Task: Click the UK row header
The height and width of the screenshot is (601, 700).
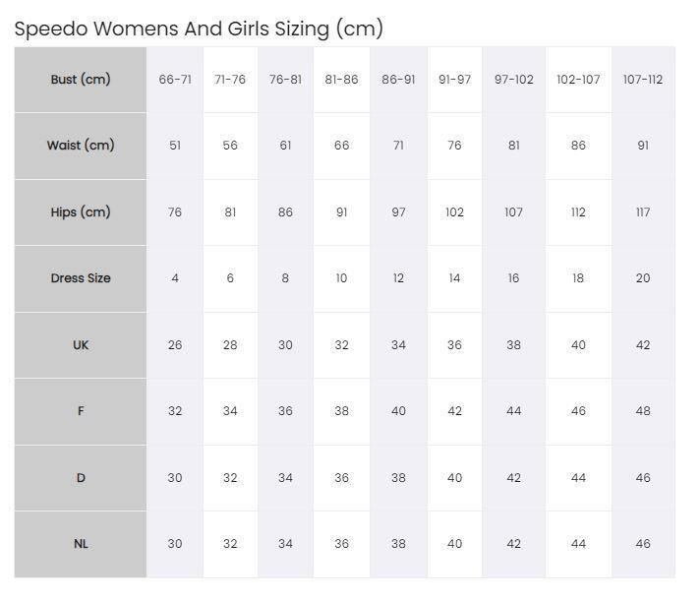Action: pos(81,344)
